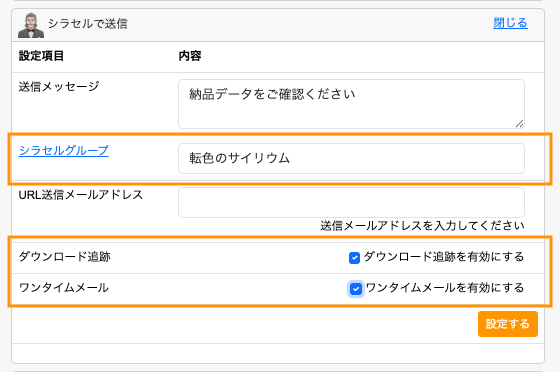
Task: Focus the 送信メッセージ text area
Action: tap(351, 104)
